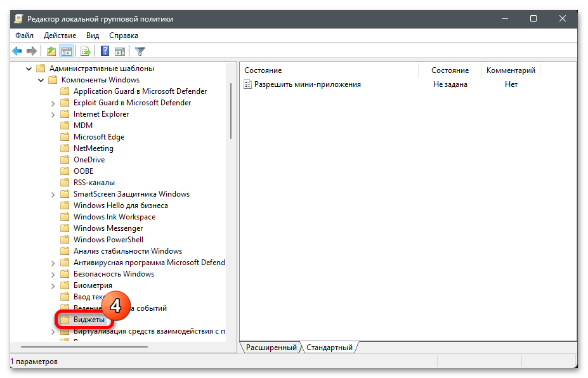Click the Filter funnel icon

pos(140,51)
